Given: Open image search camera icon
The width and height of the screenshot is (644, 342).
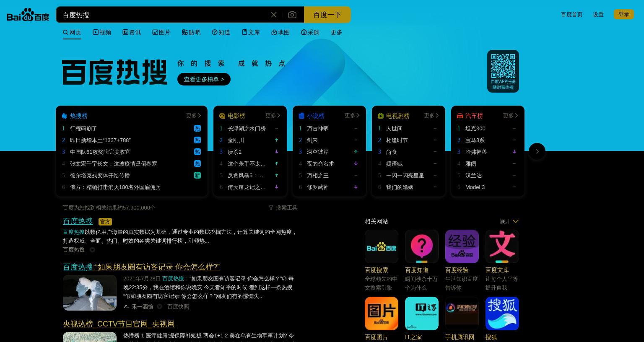Looking at the screenshot, I should click(x=292, y=15).
